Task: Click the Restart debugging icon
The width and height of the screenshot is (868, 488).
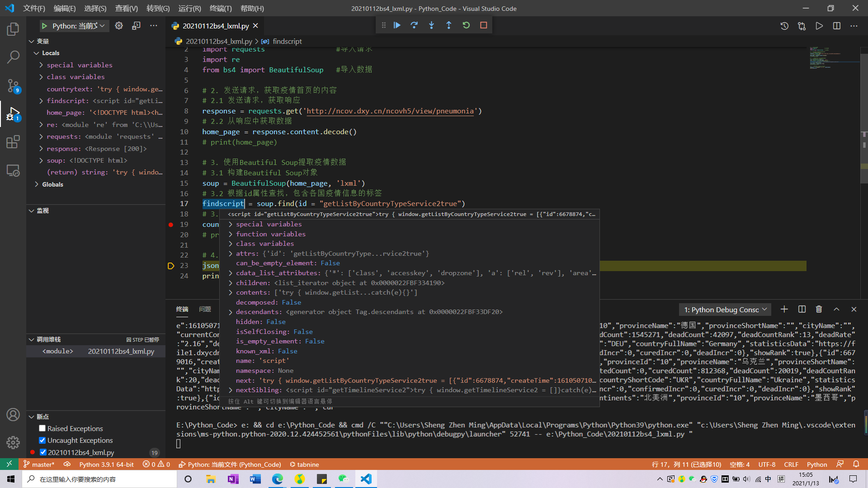Action: 466,25
